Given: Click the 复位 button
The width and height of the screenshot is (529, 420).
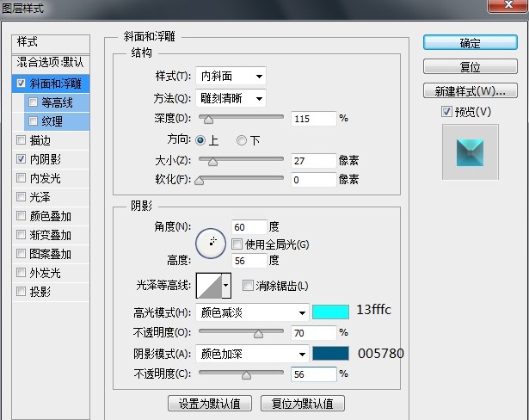Looking at the screenshot, I should click(x=471, y=66).
